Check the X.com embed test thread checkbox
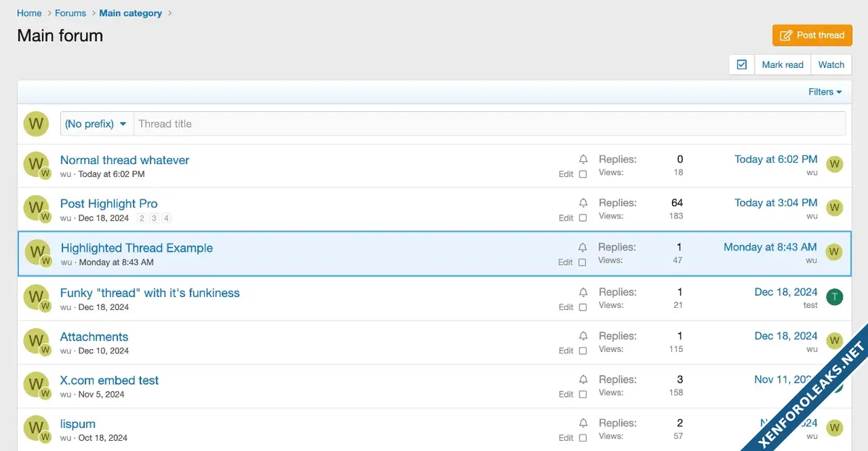The width and height of the screenshot is (868, 451). 583,395
